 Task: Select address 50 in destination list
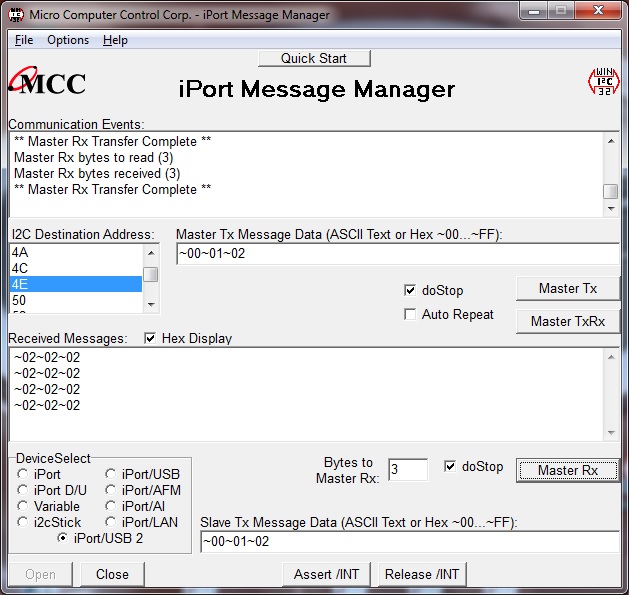(x=76, y=300)
